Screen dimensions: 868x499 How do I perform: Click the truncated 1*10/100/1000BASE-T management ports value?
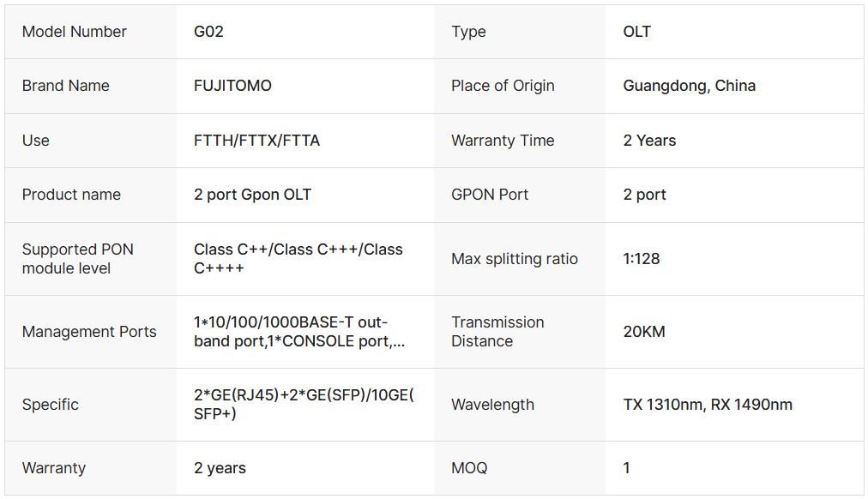tap(299, 332)
